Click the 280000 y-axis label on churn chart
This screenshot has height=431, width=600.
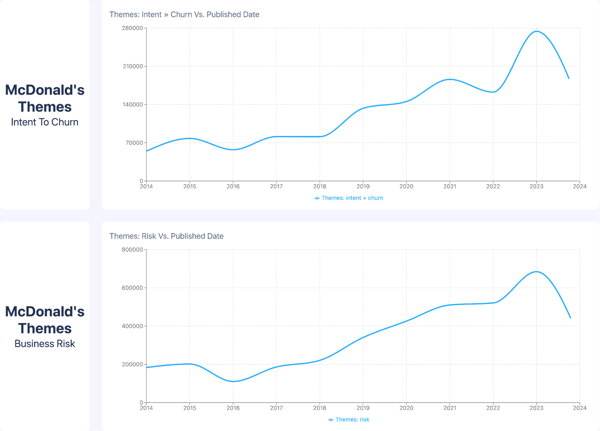(133, 28)
